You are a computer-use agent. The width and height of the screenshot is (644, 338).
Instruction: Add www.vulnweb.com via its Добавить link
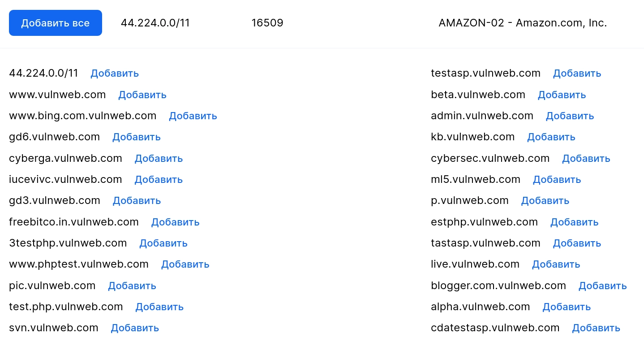(142, 95)
